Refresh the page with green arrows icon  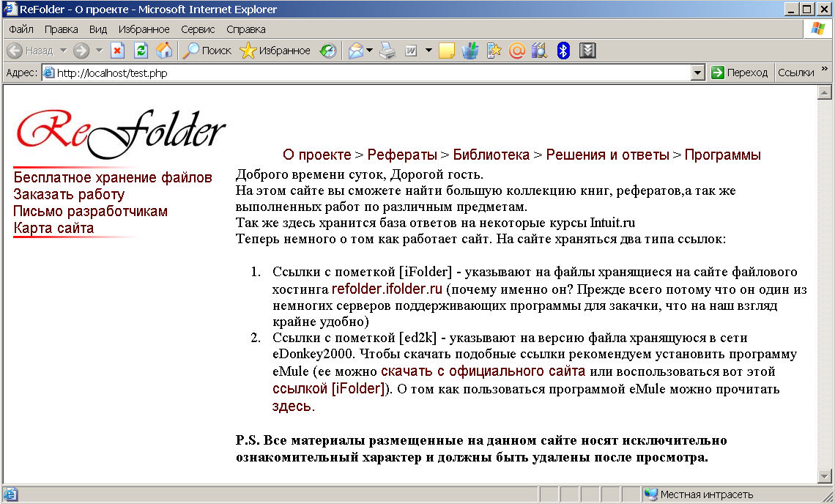141,51
